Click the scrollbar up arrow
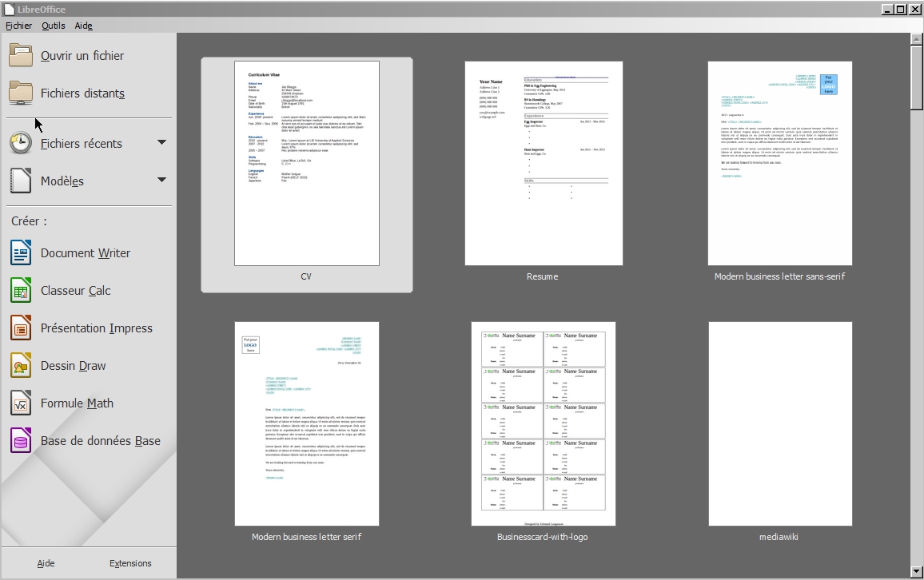The height and width of the screenshot is (580, 924). pos(916,39)
